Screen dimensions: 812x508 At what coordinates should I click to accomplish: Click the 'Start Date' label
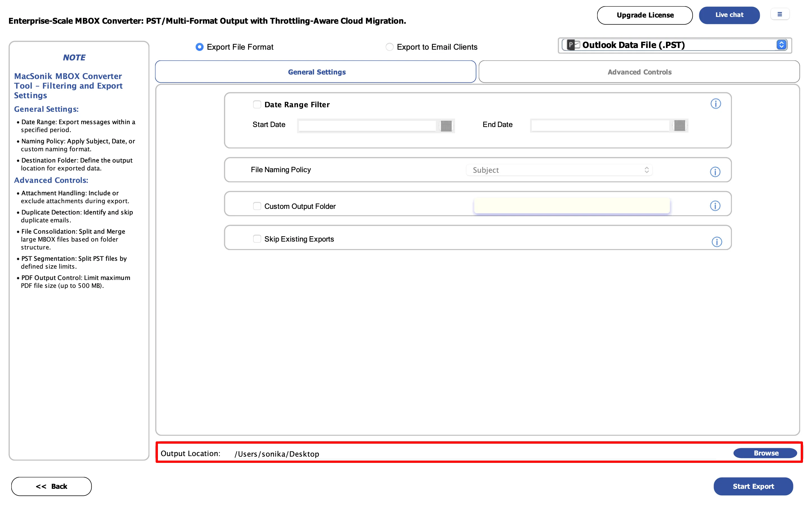tap(269, 125)
